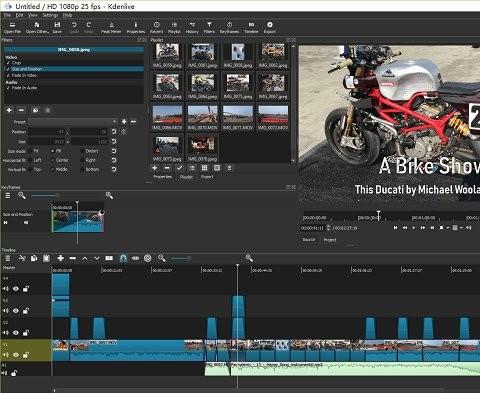The width and height of the screenshot is (480, 393).
Task: Open the Edit menu
Action: 19,15
